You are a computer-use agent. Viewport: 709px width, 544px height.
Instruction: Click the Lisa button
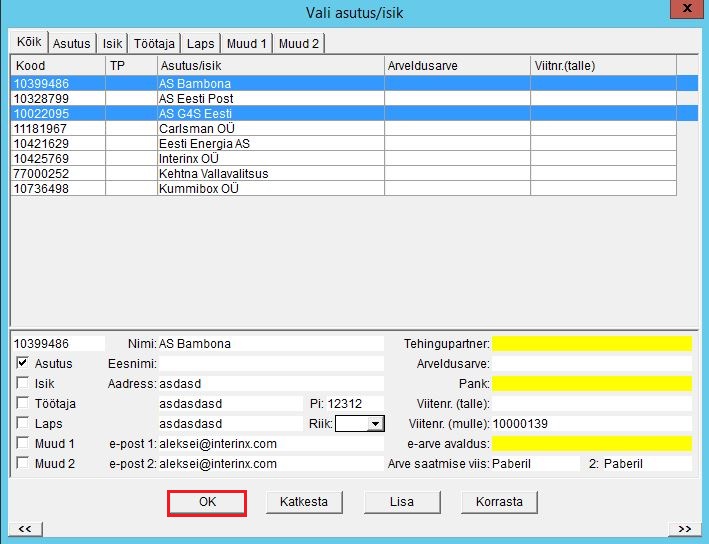[x=402, y=502]
